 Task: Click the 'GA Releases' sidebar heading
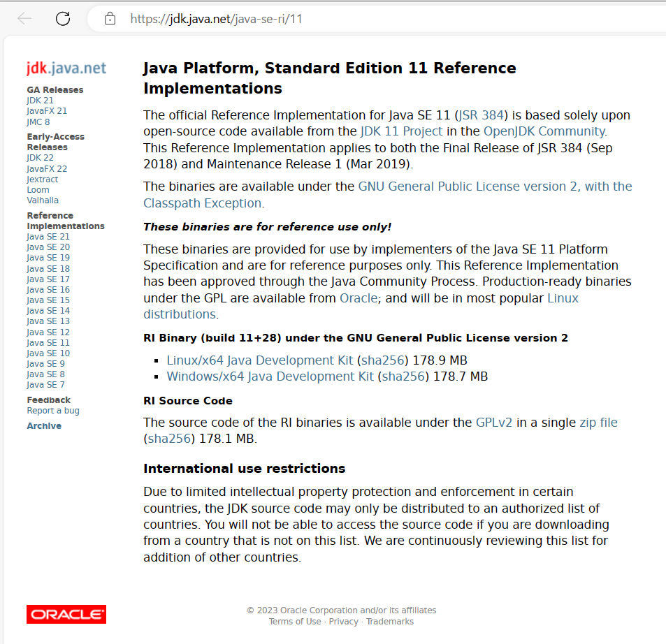(x=55, y=90)
